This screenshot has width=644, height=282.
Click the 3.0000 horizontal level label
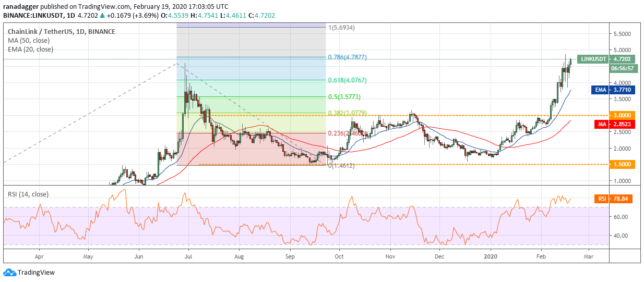coord(622,115)
